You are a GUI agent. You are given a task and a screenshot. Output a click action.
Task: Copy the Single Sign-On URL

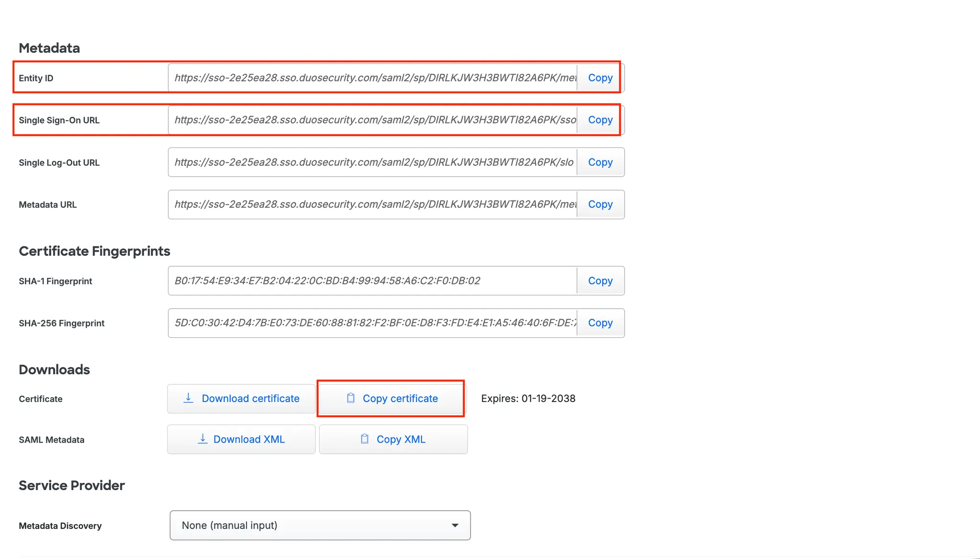[x=600, y=120]
